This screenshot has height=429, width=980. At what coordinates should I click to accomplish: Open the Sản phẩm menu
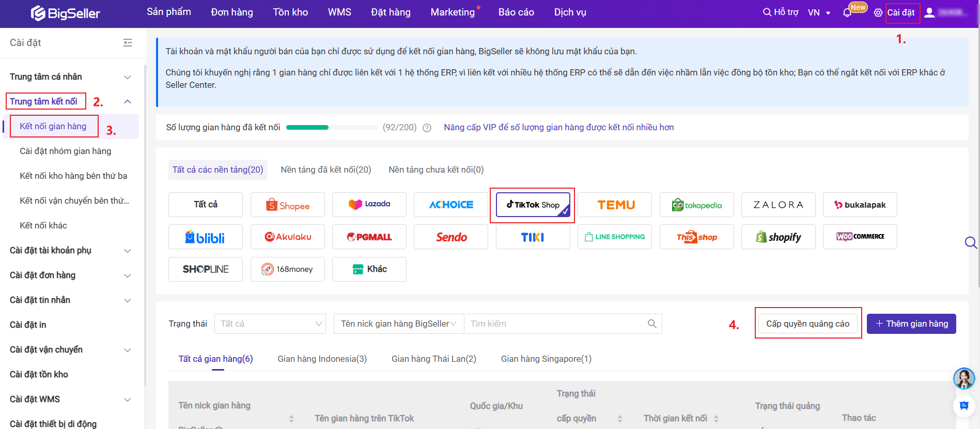169,12
